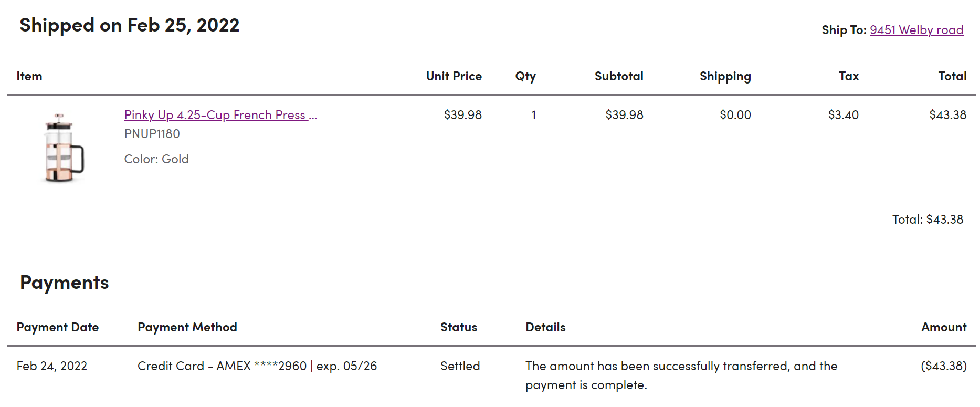The height and width of the screenshot is (407, 980).
Task: Click the 9451 Welby road address link
Action: (916, 30)
